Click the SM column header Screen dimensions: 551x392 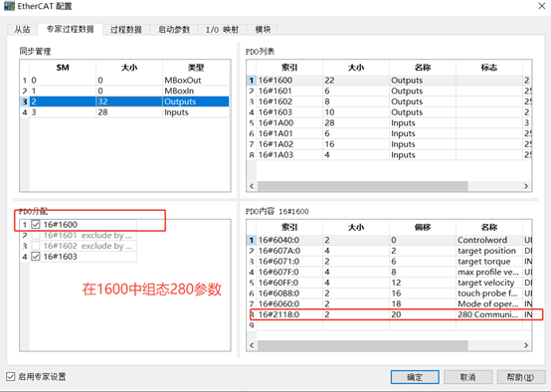point(63,68)
